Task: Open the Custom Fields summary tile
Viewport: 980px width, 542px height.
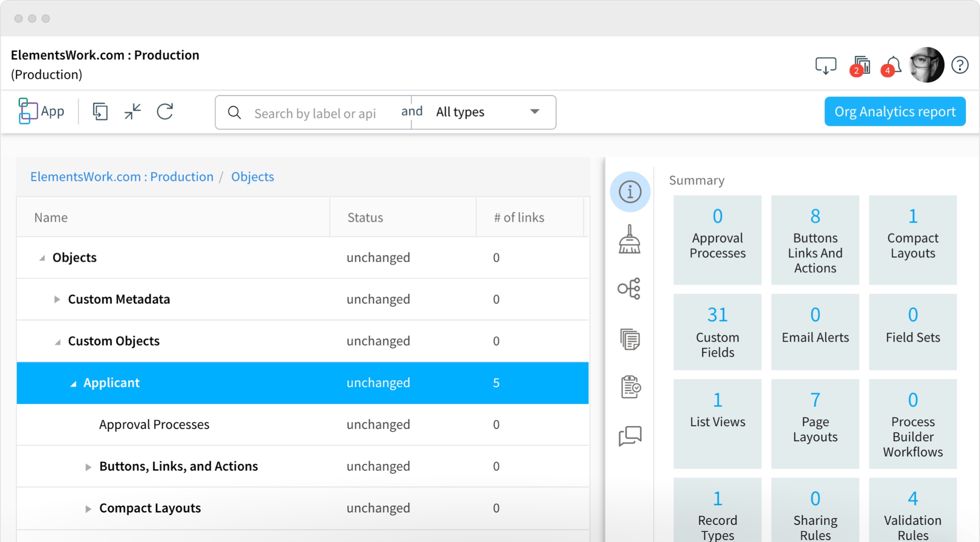Action: [x=717, y=332]
